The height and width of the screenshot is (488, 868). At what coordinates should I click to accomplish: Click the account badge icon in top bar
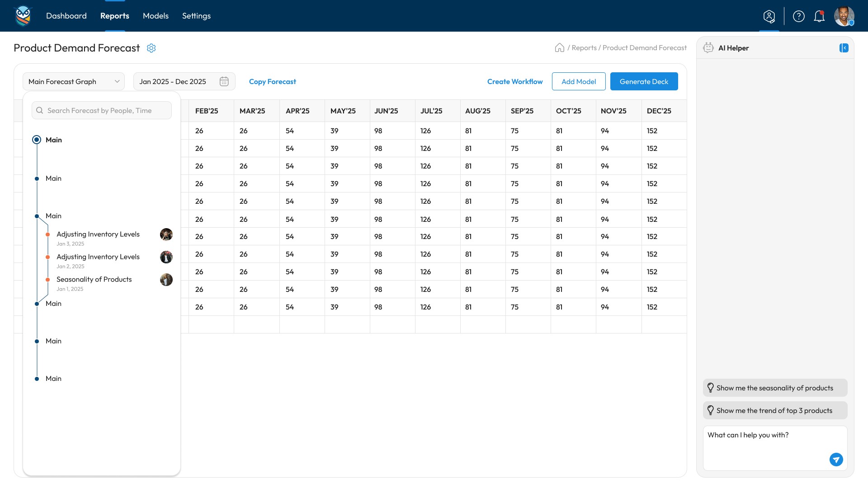(769, 16)
